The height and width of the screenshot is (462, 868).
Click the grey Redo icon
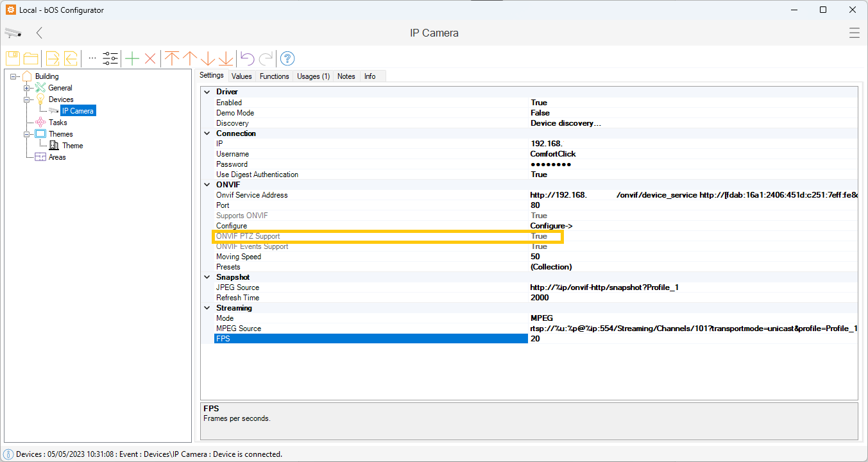[266, 58]
